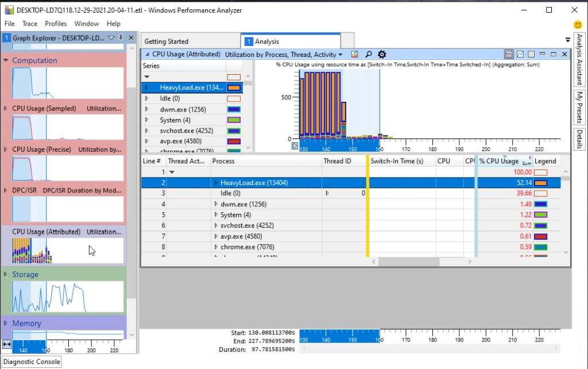Viewport: 588px width, 369px height.
Task: Sort by the % CPU Usage column header
Action: [504, 161]
